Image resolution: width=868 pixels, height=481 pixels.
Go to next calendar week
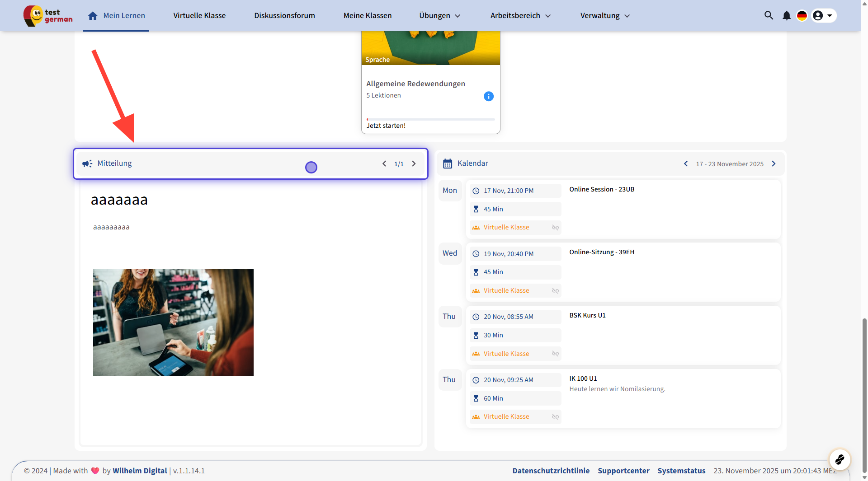coord(774,163)
